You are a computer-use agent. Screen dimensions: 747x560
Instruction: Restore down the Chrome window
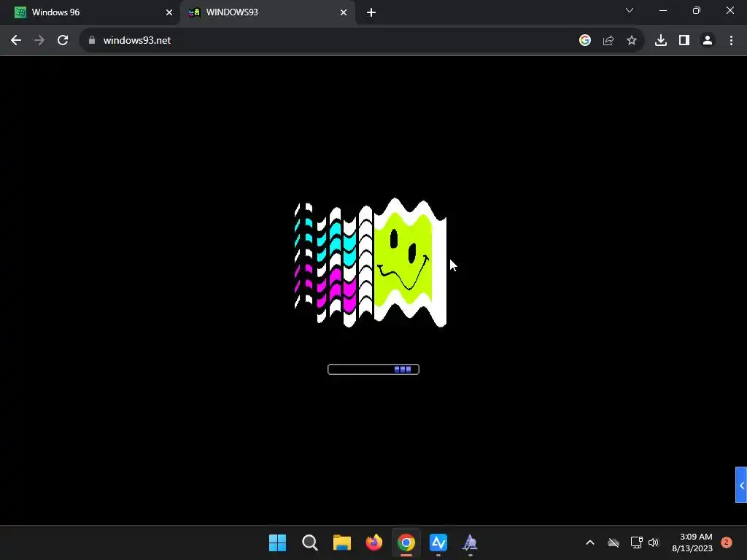[x=697, y=10]
